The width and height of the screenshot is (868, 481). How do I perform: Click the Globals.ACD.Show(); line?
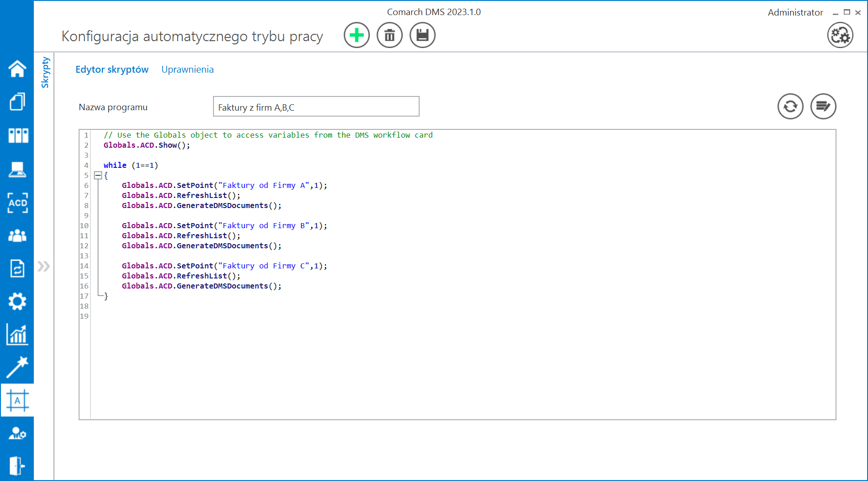pyautogui.click(x=147, y=145)
